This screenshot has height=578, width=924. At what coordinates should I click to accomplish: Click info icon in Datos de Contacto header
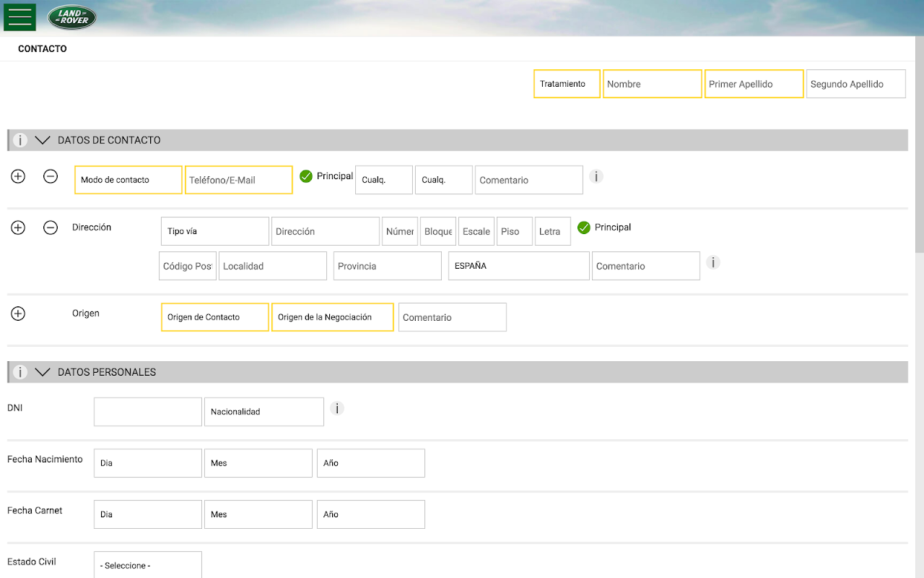20,140
